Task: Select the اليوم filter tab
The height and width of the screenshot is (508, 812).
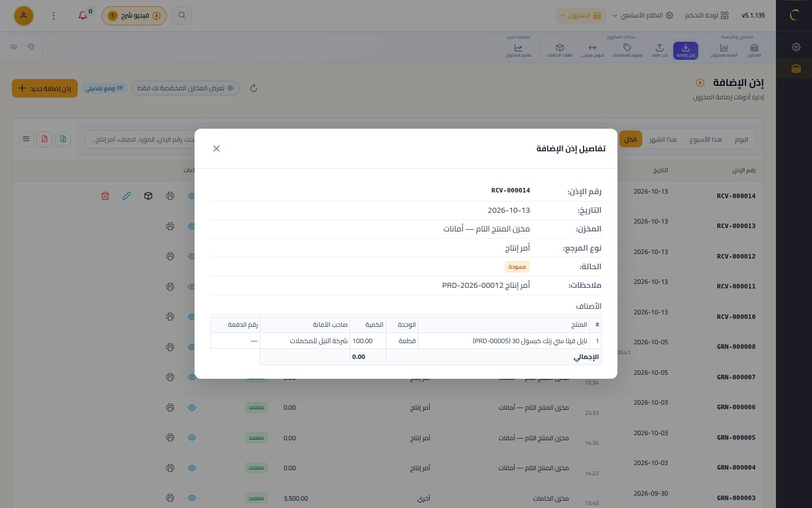Action: coord(742,139)
